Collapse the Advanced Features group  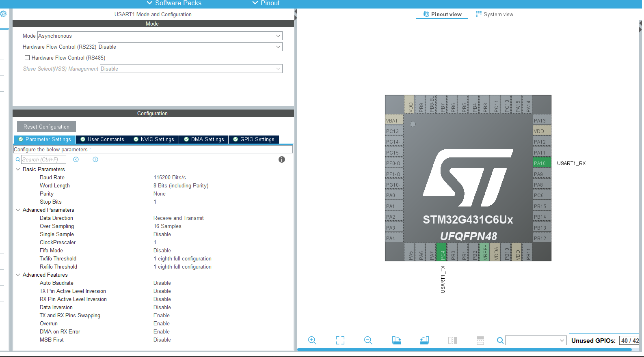tap(18, 275)
